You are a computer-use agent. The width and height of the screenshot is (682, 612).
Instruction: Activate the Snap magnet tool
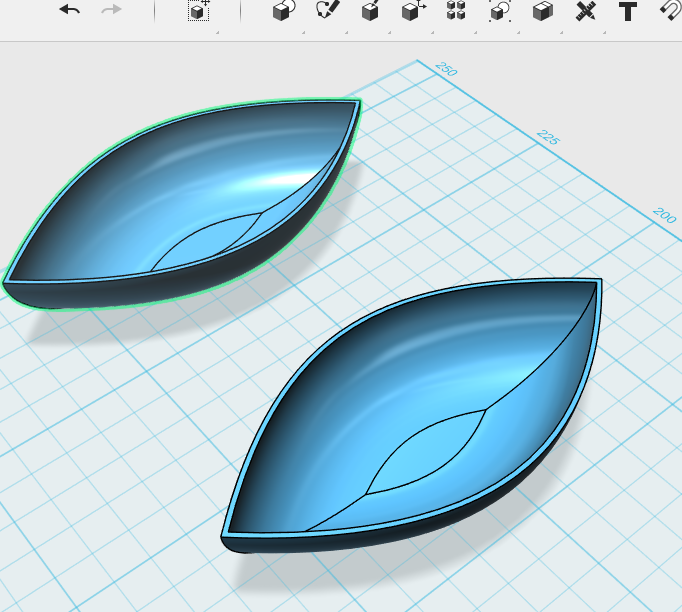pyautogui.click(x=671, y=10)
